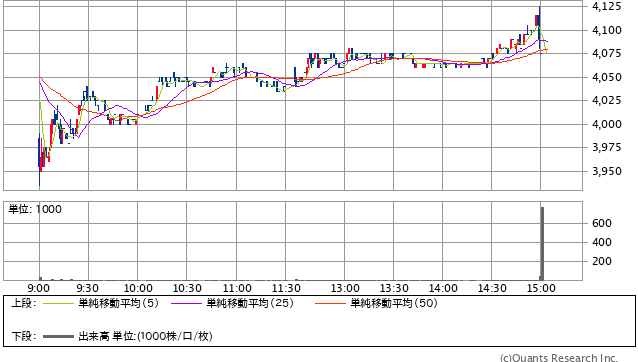638x362 pixels.
Task: Click the tall volume bar at 15:00
Action: point(542,244)
